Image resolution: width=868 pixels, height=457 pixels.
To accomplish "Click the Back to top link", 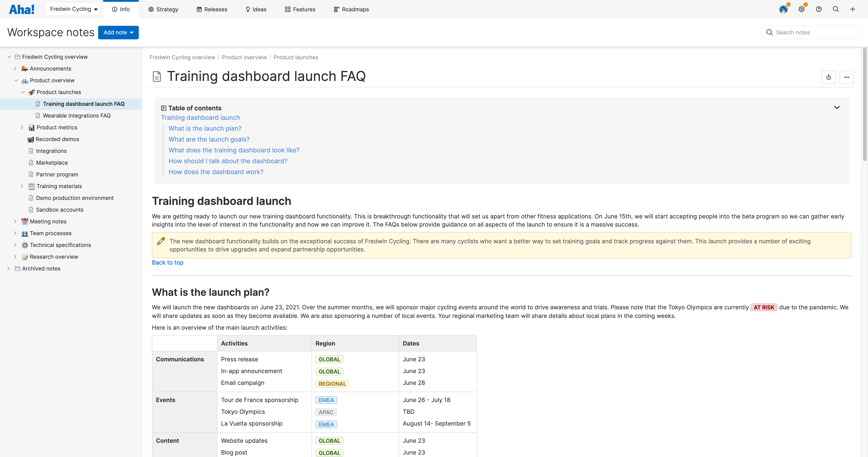I will (x=167, y=262).
